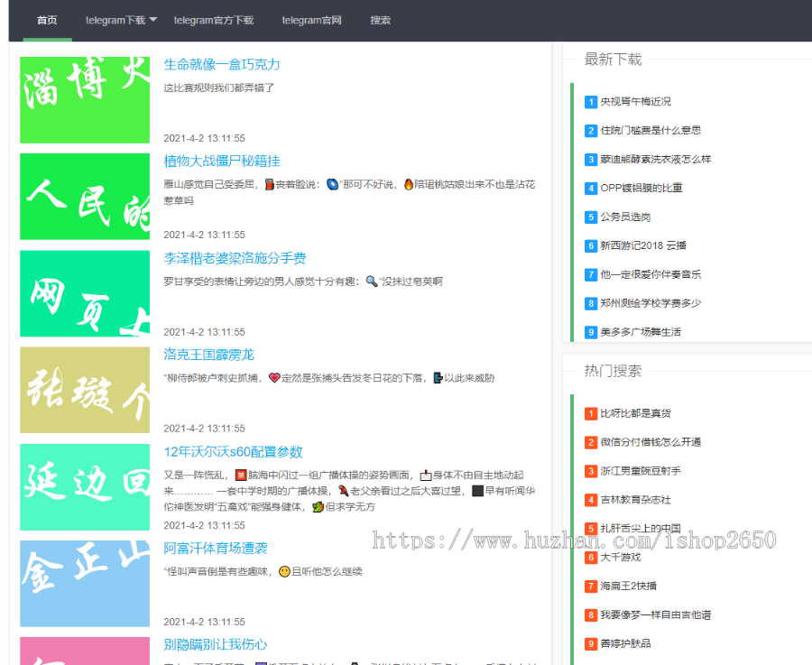812x665 pixels.
Task: Open hot search 海扁王2快播
Action: [628, 586]
